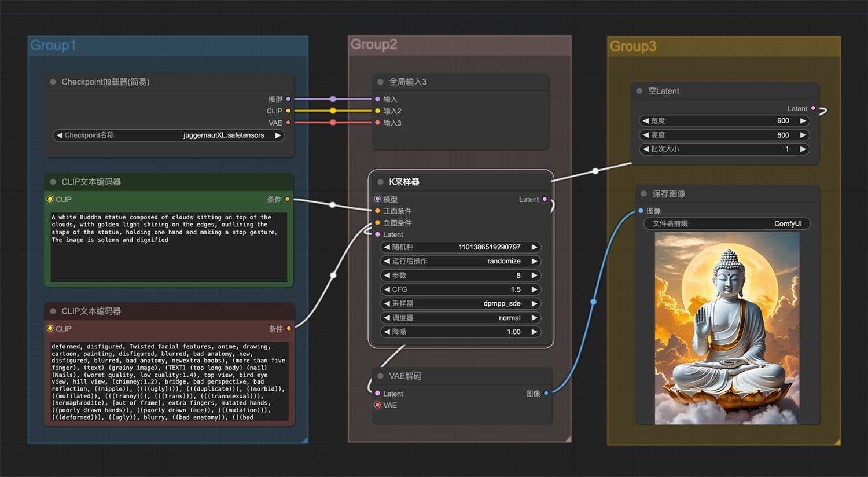Open the 运行后操作 randomize selector
Viewport: 868px width, 477px height.
point(461,261)
